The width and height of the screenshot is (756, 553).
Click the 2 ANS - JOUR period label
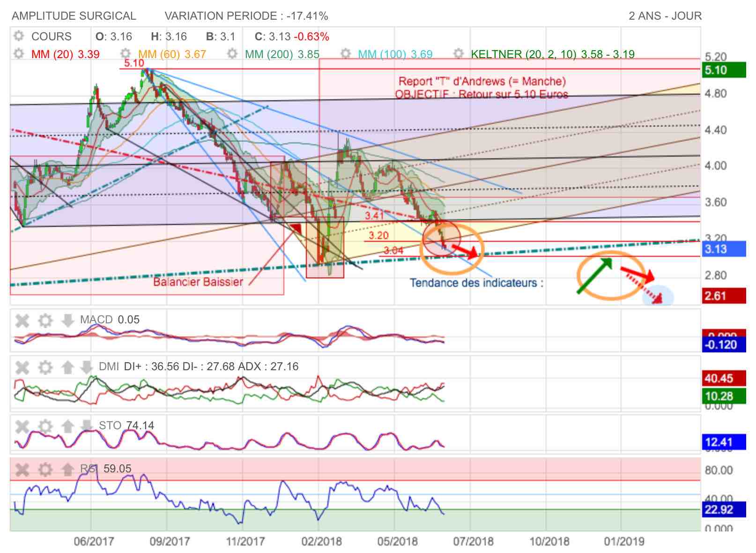665,16
